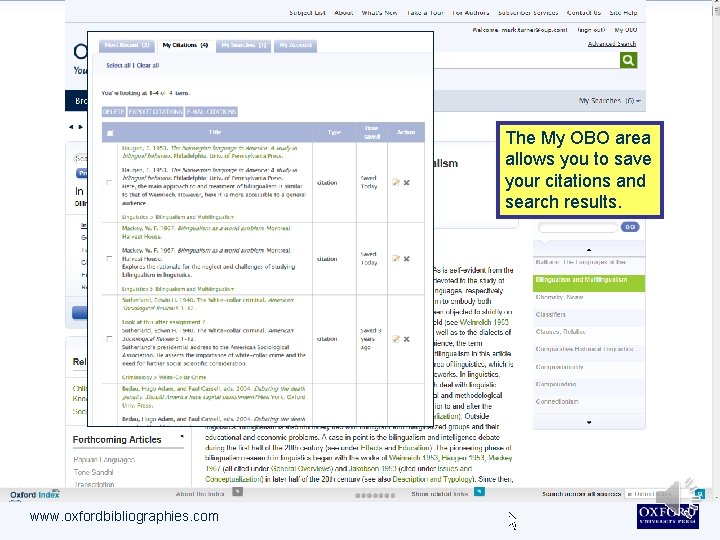The height and width of the screenshot is (540, 720).
Task: Click the Show related links arrow icon
Action: (x=479, y=492)
